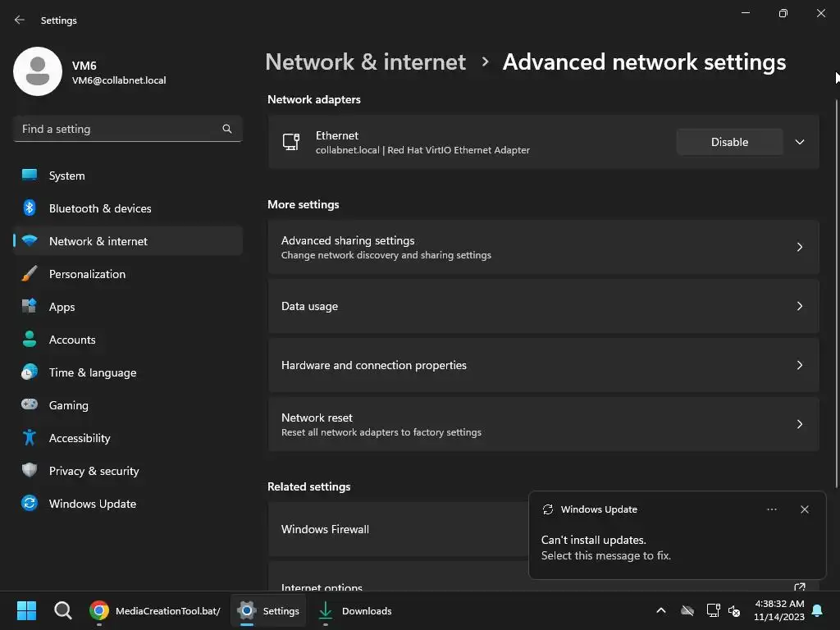Go to Time & language section
The width and height of the screenshot is (840, 630).
point(93,372)
